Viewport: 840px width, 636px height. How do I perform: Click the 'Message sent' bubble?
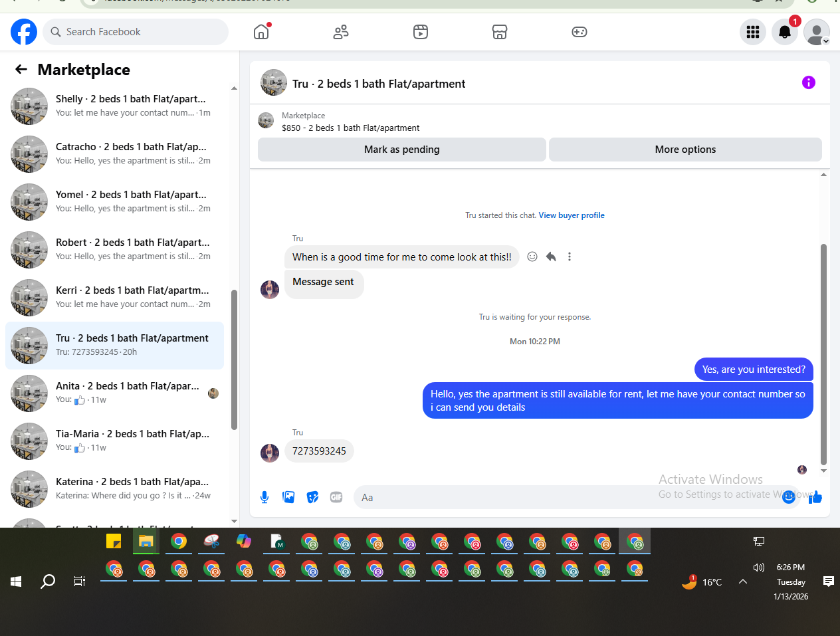click(x=324, y=284)
